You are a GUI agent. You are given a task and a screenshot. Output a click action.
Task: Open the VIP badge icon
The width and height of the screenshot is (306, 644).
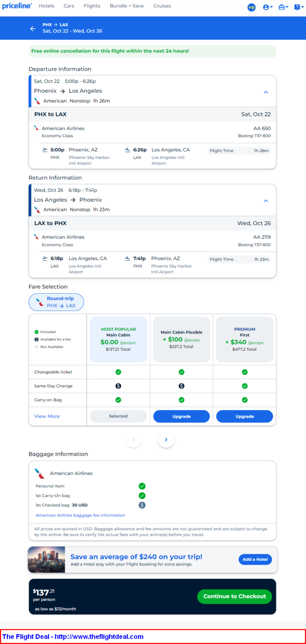(x=251, y=7)
